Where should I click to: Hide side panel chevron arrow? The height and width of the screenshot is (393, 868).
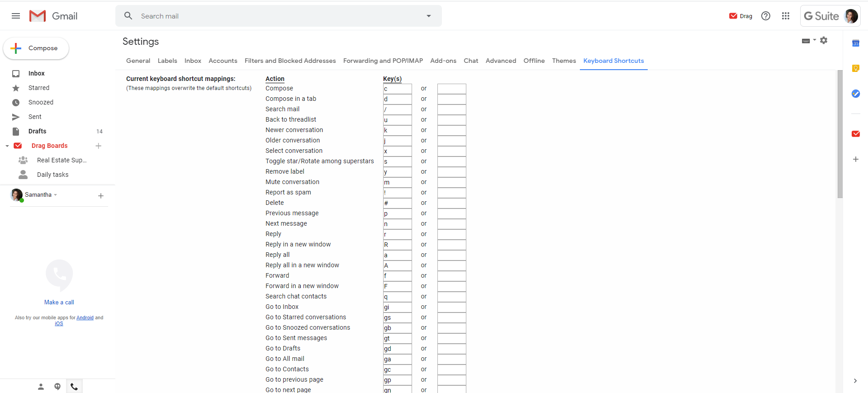(x=855, y=381)
